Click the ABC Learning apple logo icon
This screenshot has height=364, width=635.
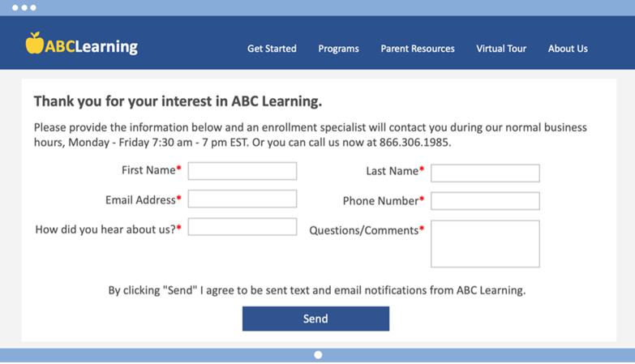[x=34, y=43]
